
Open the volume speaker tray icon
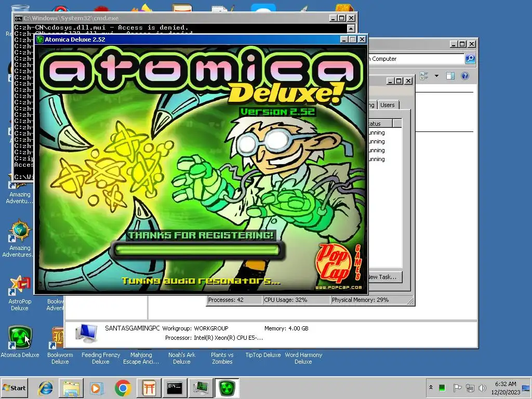[x=482, y=388]
